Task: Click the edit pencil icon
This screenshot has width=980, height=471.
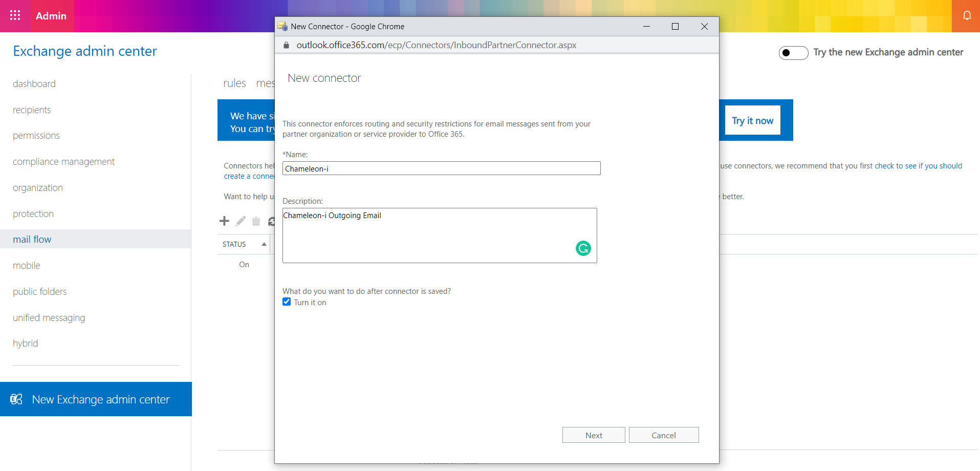Action: pos(241,221)
